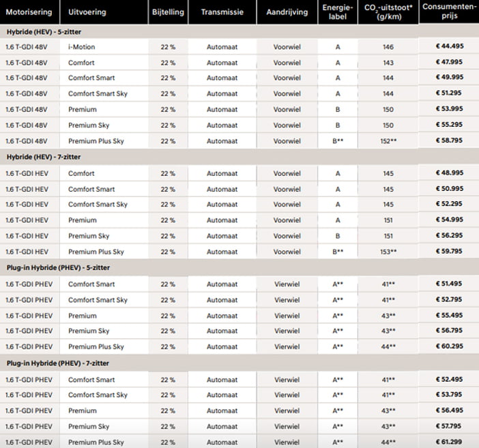This screenshot has width=479, height=448.
Task: Click energy label B in the € 56.295 row
Action: (x=338, y=236)
